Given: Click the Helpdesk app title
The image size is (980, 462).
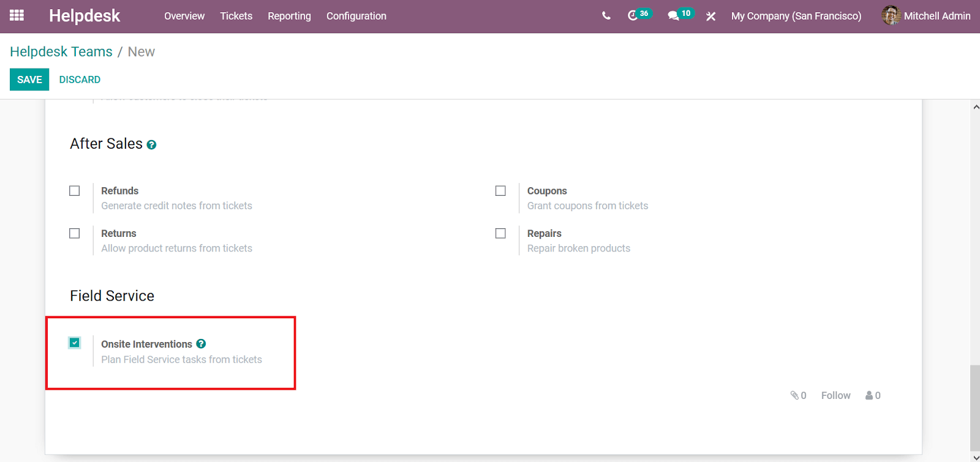Looking at the screenshot, I should click(85, 16).
